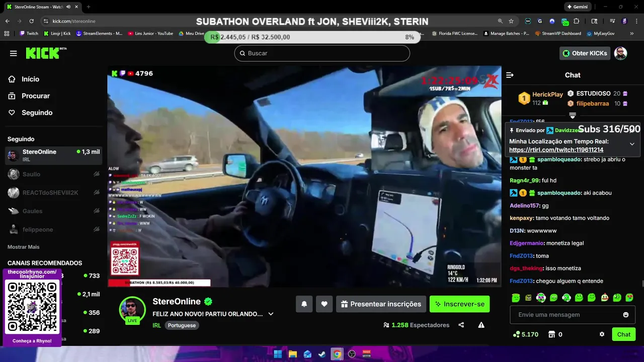Click the Portuguese language tag

tap(182, 325)
